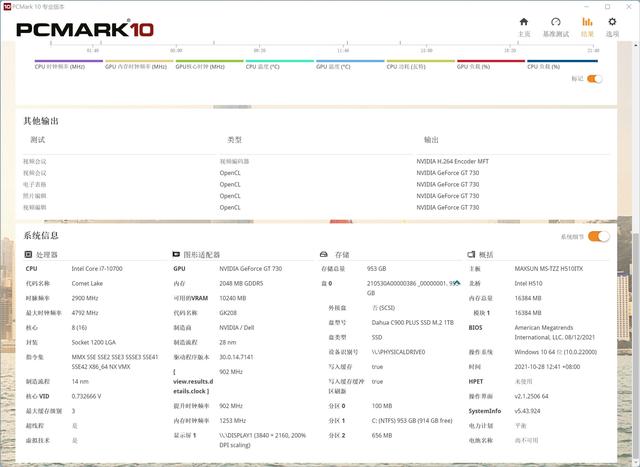Click the 656 MB partition 2 value
Screen dimensions: 640x467
coord(382,435)
